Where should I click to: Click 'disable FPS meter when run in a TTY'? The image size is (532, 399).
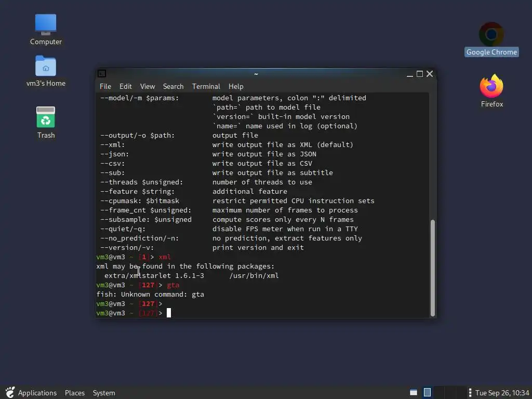click(285, 229)
